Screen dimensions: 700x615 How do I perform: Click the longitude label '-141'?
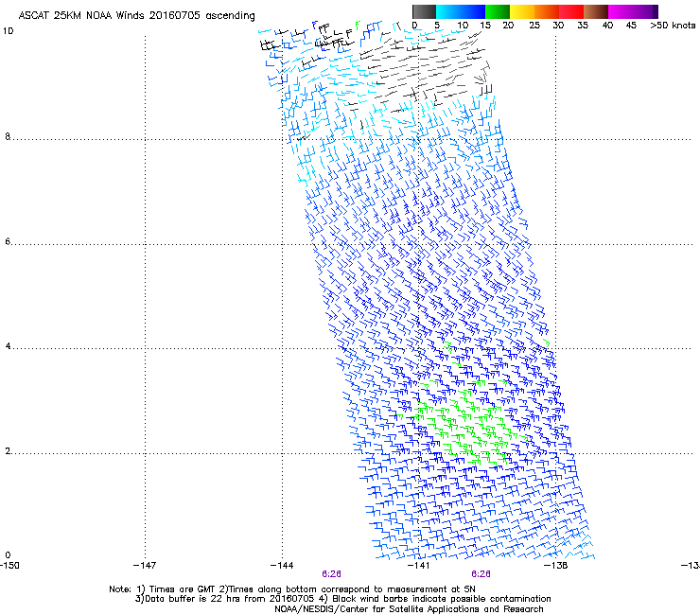pos(419,566)
